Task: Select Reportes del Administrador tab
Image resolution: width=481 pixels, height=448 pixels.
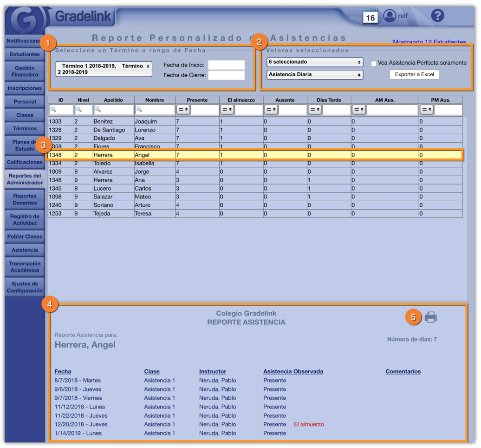Action: 25,179
